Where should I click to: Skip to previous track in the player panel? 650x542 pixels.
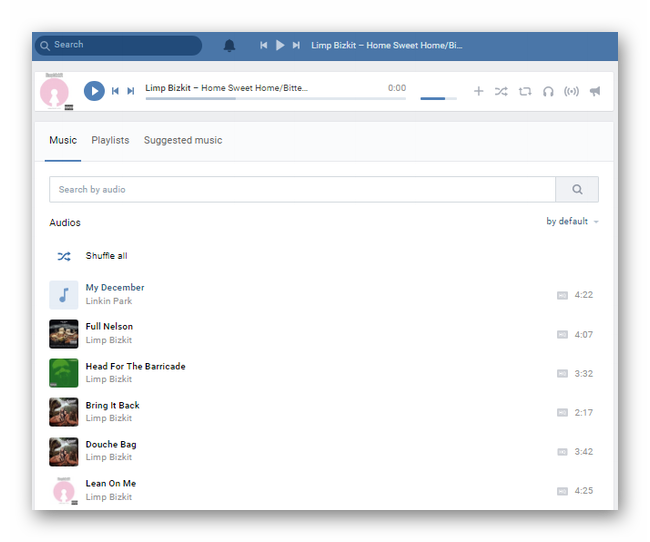115,91
